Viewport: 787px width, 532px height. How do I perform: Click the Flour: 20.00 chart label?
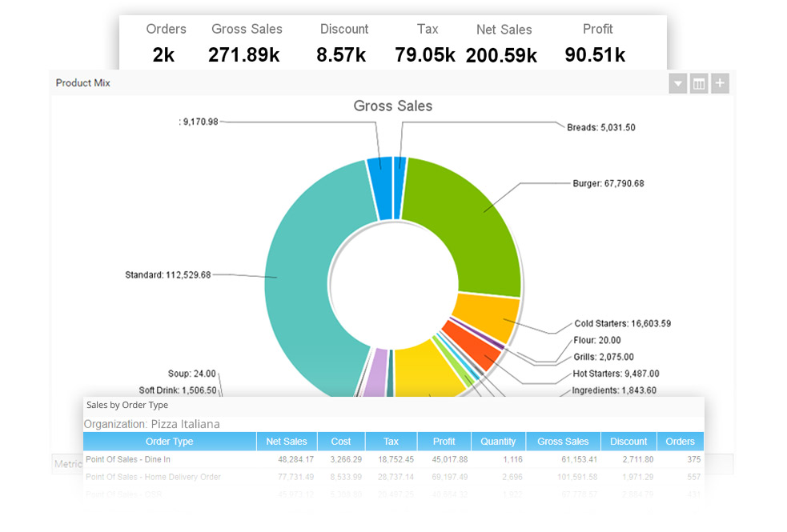tap(596, 340)
